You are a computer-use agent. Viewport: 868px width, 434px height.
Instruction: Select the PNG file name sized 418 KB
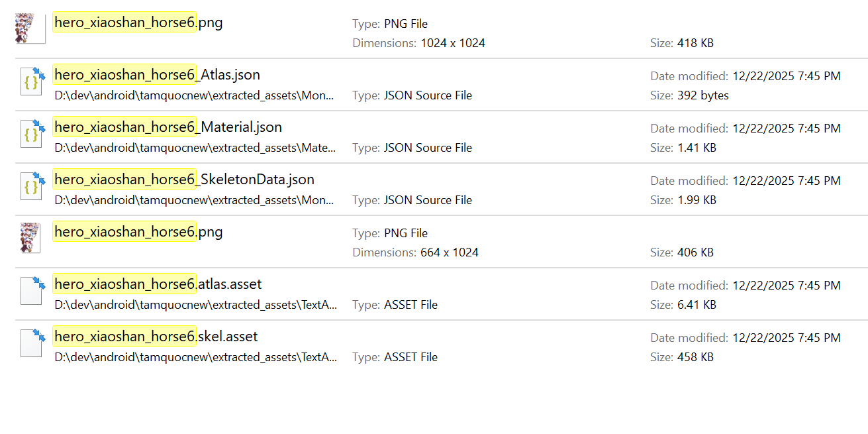(x=138, y=23)
